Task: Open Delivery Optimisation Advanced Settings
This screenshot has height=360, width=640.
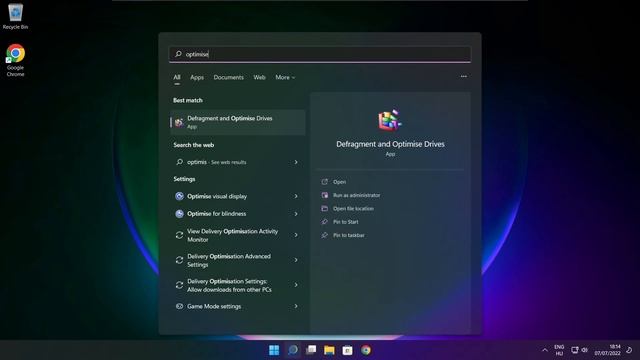Action: click(x=238, y=260)
